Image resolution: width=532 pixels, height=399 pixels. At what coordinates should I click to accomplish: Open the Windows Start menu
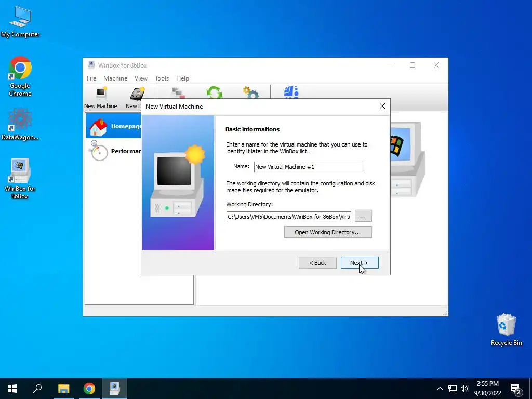click(12, 389)
